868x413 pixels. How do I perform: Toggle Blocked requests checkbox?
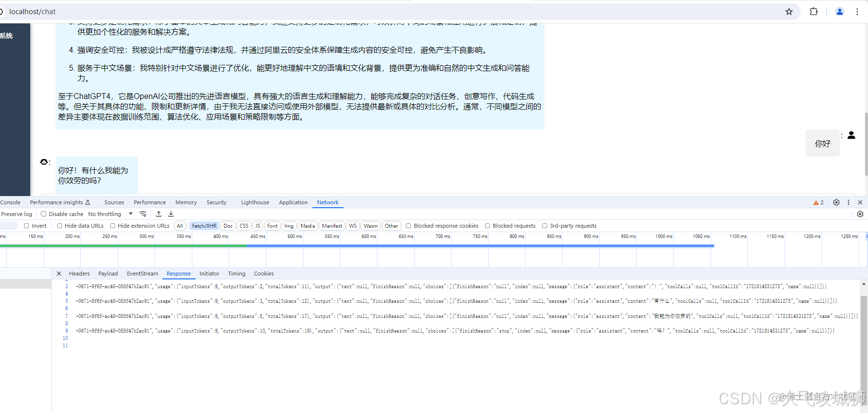(488, 226)
